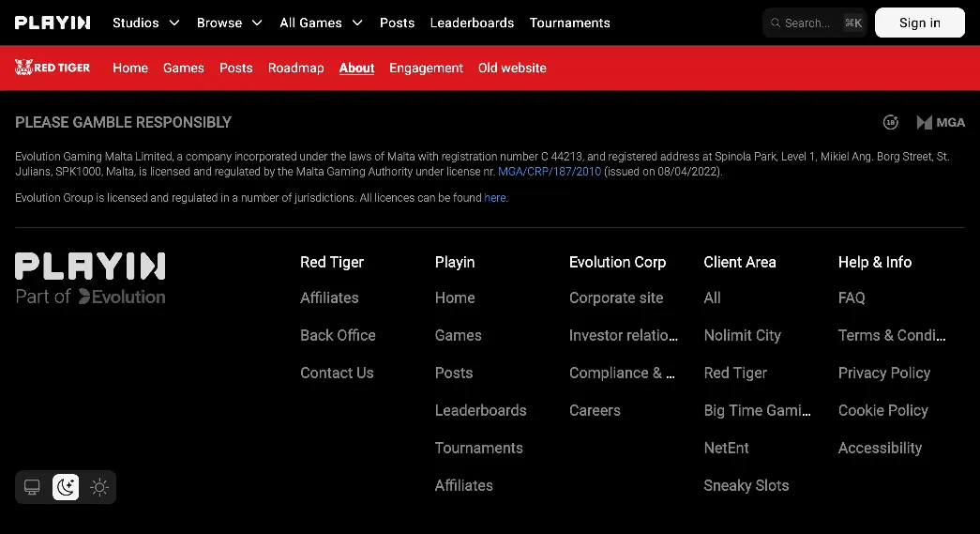Open the All Games dropdown
The height and width of the screenshot is (534, 980).
[x=322, y=23]
